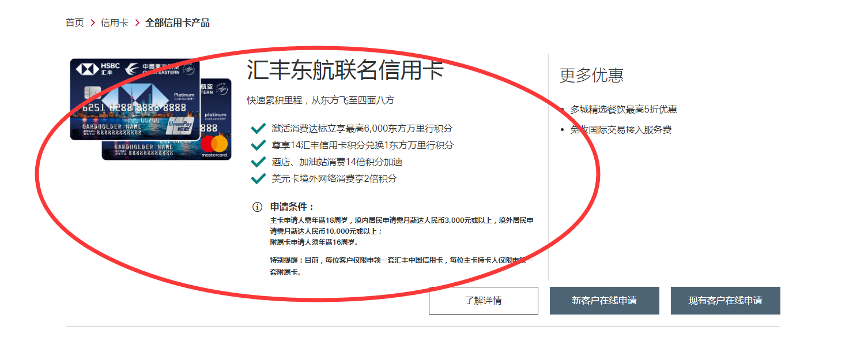Click the UnionPay logo on the front card
The height and width of the screenshot is (348, 868).
tap(181, 126)
